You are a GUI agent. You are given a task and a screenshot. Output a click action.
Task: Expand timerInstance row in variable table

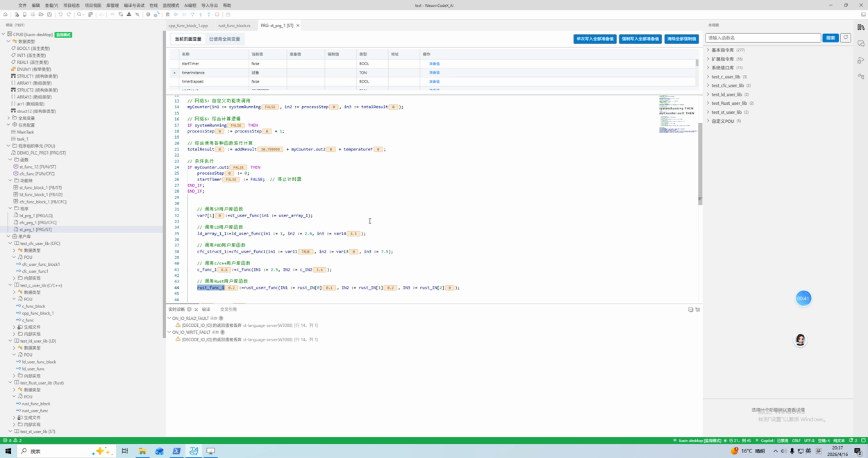pyautogui.click(x=174, y=73)
